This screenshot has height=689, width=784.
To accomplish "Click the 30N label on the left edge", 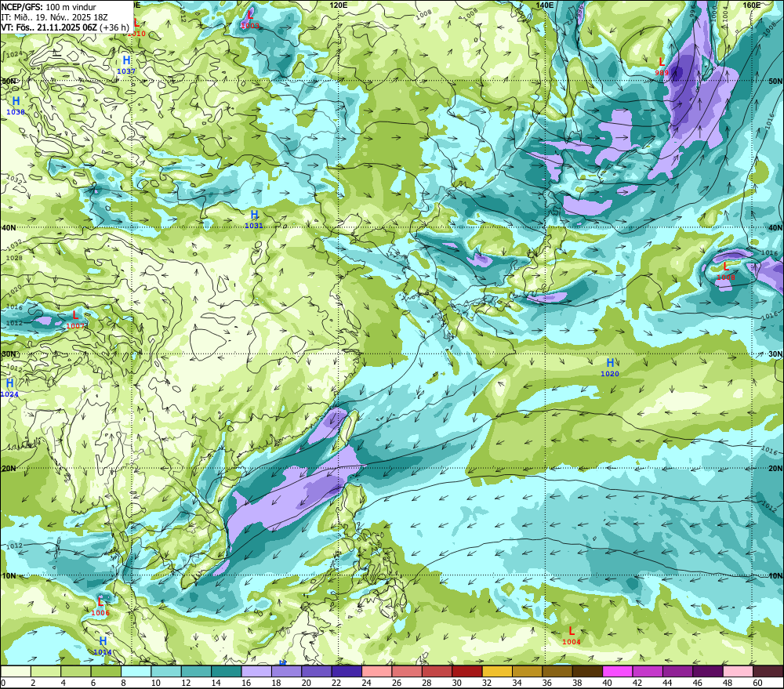I will tap(9, 354).
